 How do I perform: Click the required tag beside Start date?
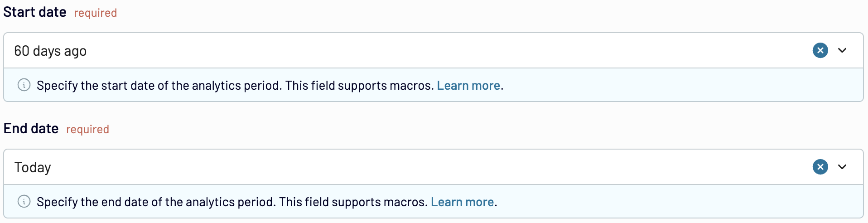click(95, 13)
